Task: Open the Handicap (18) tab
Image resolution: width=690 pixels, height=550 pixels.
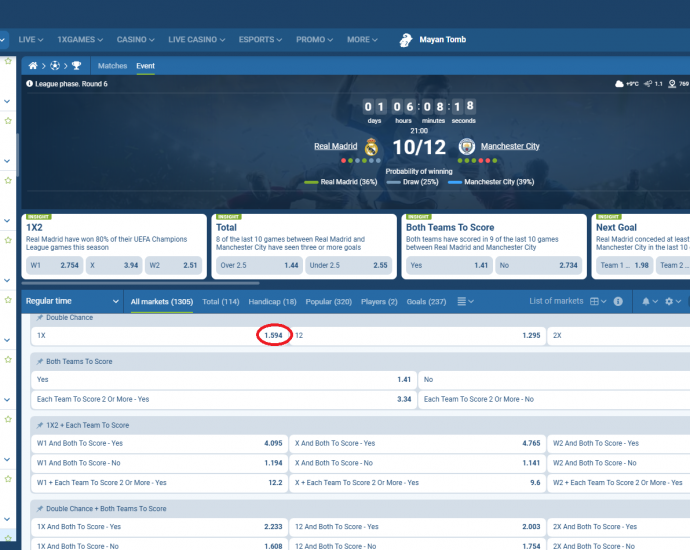Action: click(272, 302)
